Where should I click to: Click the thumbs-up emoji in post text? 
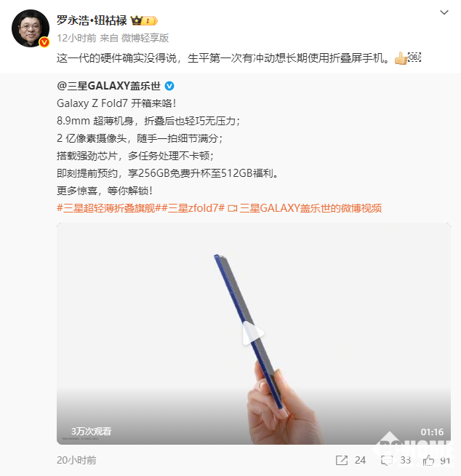click(x=401, y=58)
